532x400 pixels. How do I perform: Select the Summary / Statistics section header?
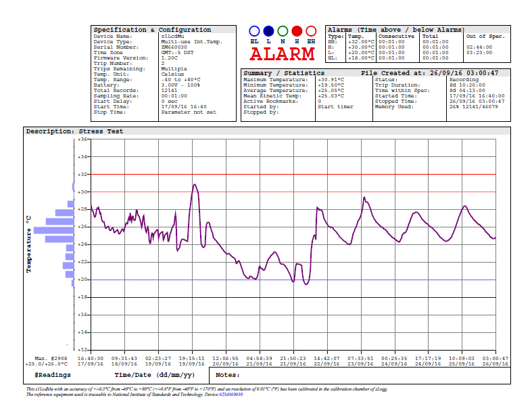[x=284, y=72]
